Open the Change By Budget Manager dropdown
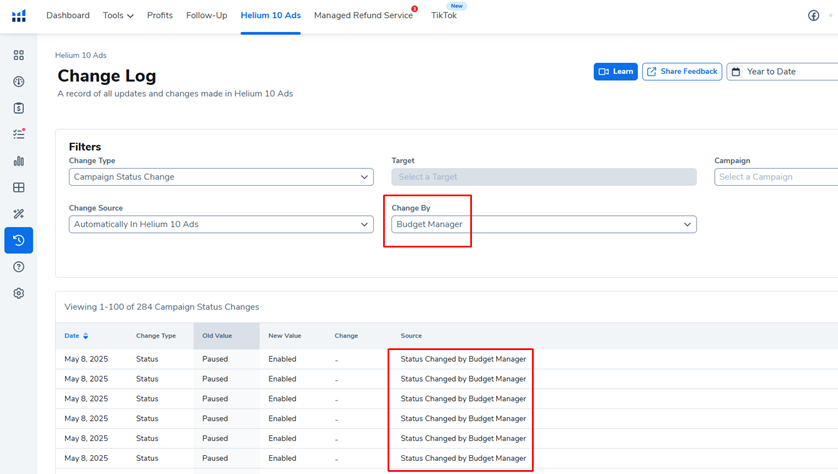This screenshot has height=474, width=838. [x=543, y=225]
